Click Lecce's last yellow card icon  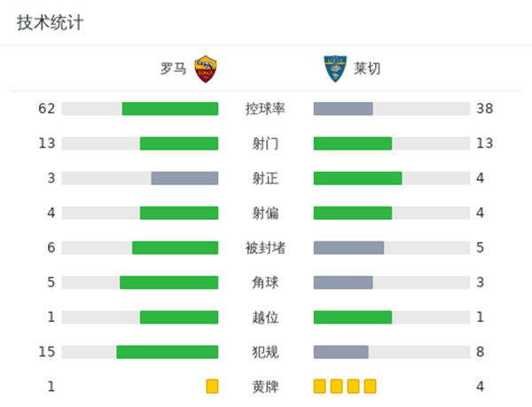[x=371, y=387]
